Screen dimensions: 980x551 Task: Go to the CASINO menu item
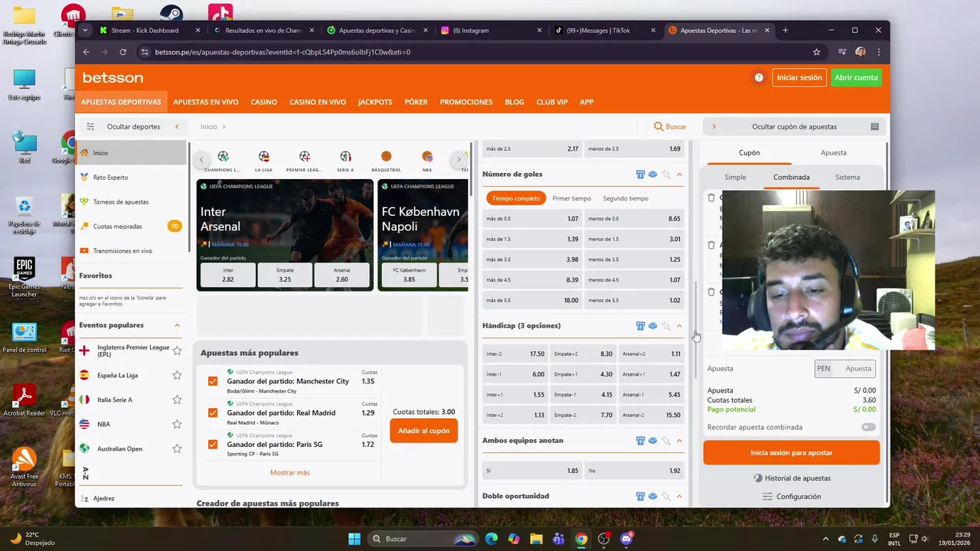pos(264,102)
